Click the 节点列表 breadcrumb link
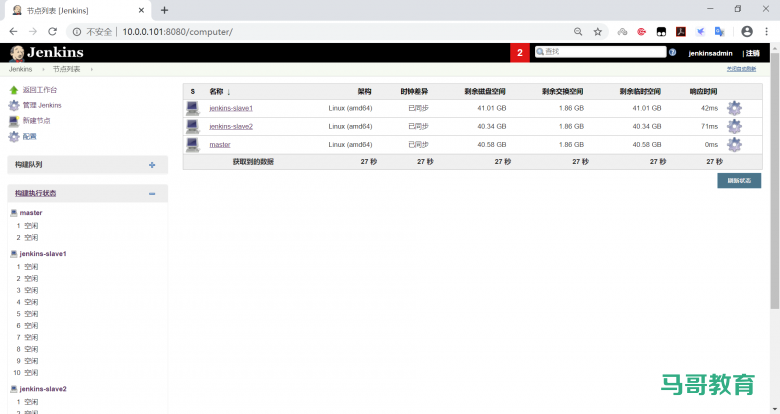The image size is (780, 414). [66, 69]
